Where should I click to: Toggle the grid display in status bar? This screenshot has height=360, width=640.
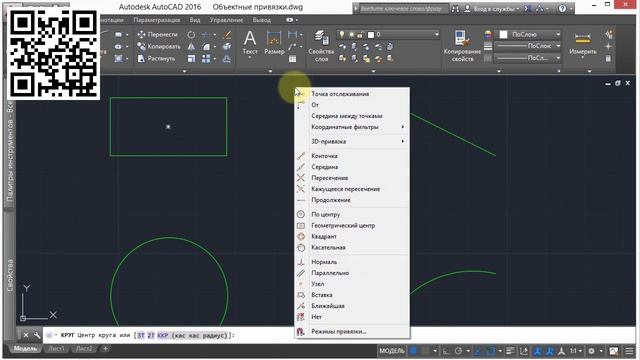point(413,351)
